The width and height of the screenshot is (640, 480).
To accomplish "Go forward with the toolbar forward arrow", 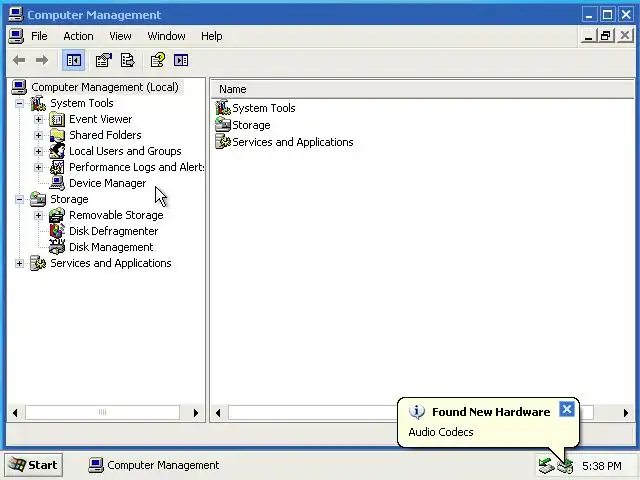I will (x=42, y=60).
